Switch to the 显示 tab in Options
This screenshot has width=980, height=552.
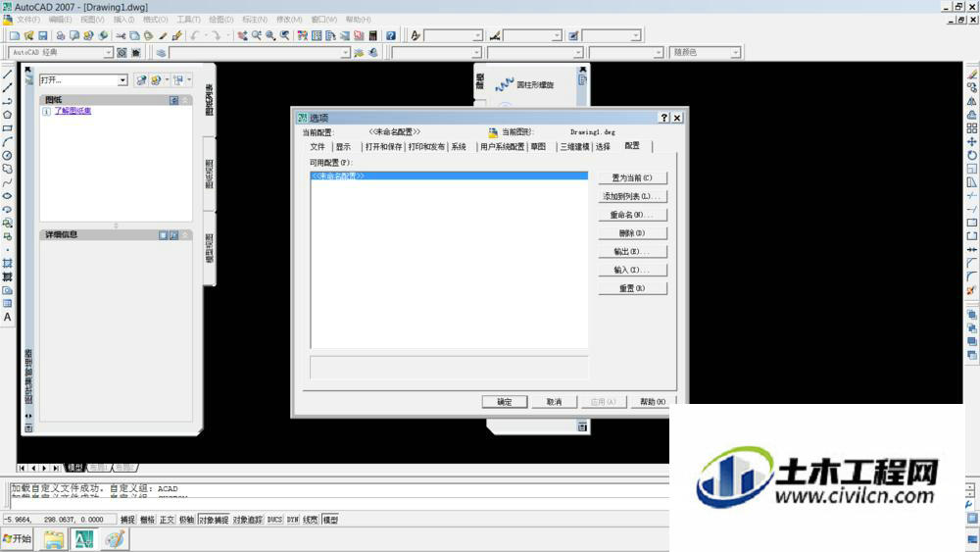pyautogui.click(x=343, y=146)
